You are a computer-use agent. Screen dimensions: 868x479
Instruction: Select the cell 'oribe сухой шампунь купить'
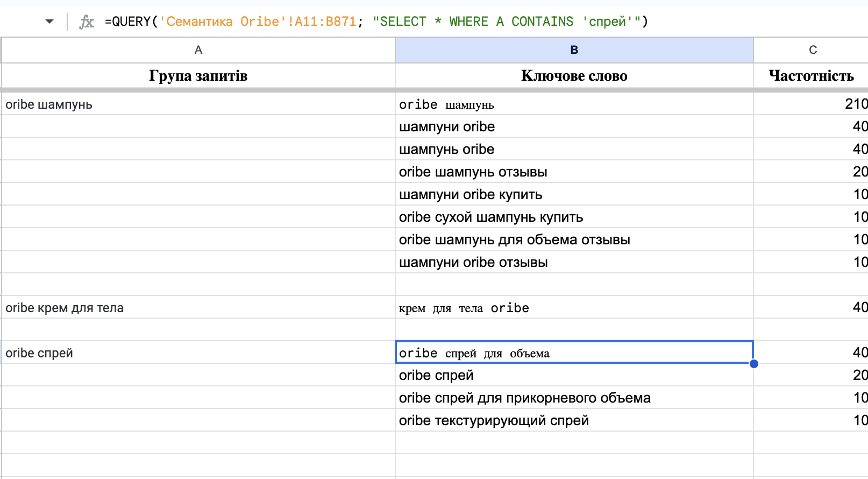point(574,217)
